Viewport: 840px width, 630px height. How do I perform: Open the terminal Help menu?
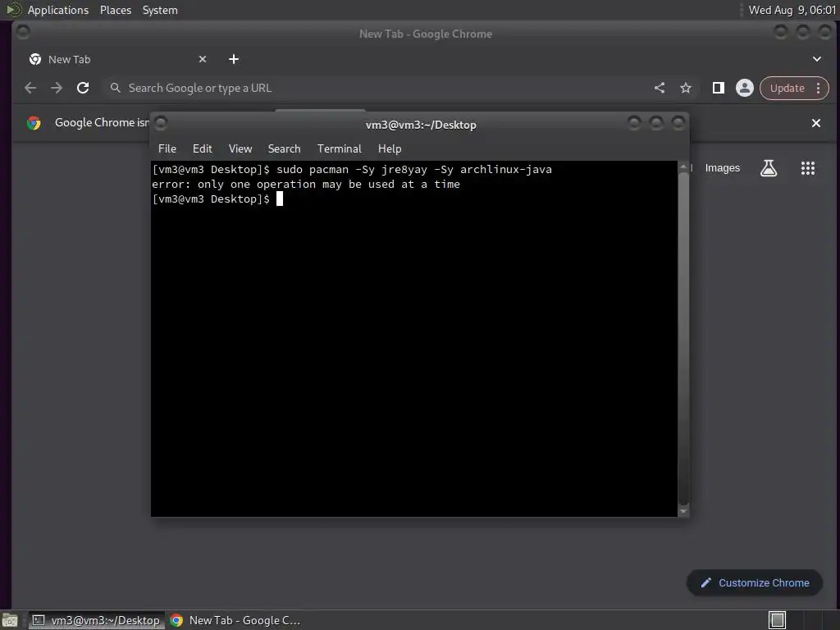[x=390, y=148]
